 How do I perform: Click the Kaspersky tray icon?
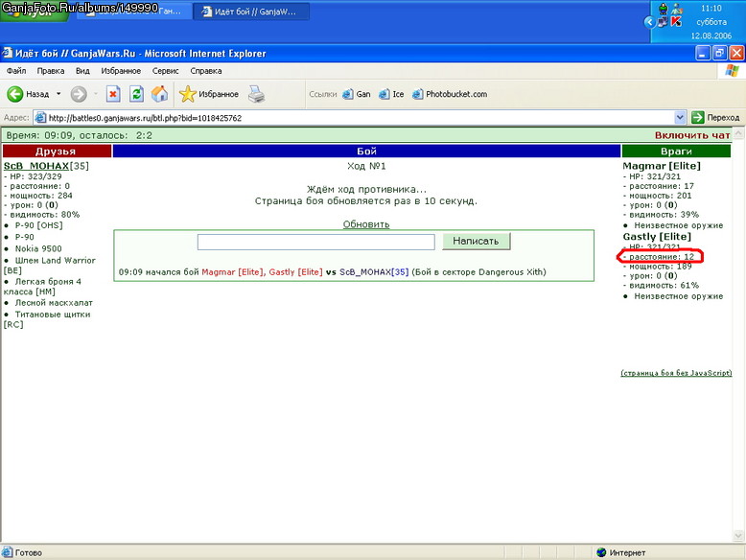click(676, 21)
